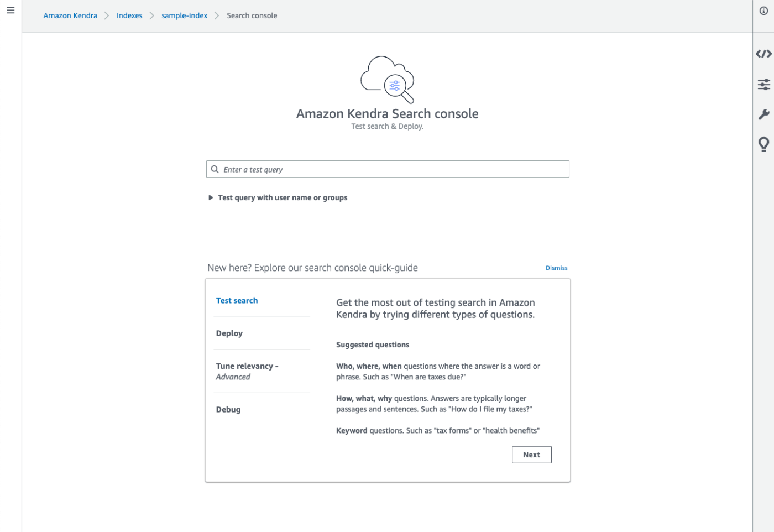Image resolution: width=774 pixels, height=532 pixels.
Task: Click 'Amazon Kendra Search console' heading
Action: click(388, 113)
